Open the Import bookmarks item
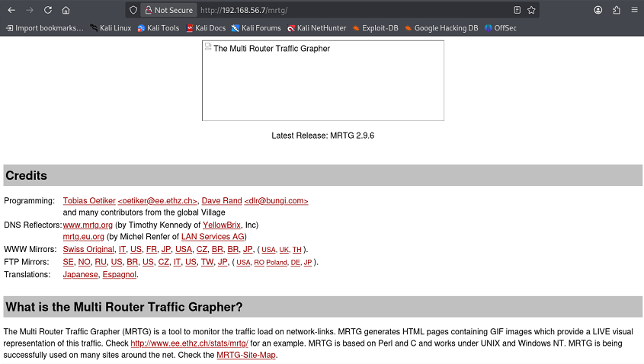This screenshot has width=644, height=364. [x=45, y=28]
